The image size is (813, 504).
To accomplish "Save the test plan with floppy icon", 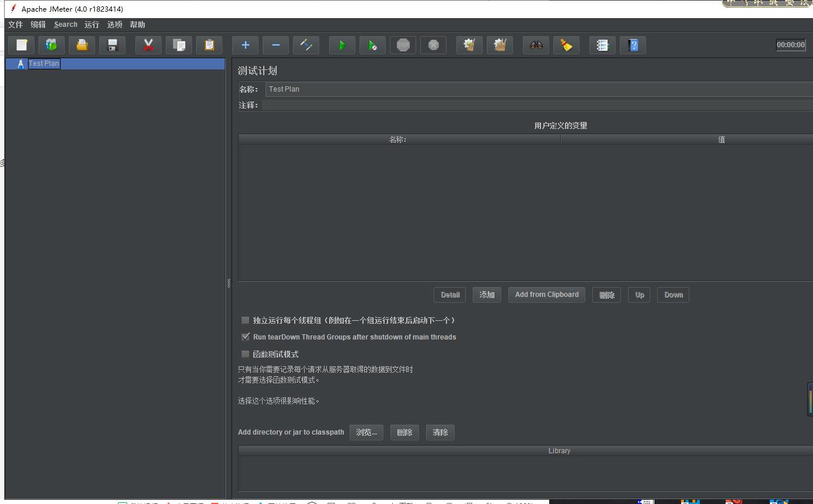I will click(113, 45).
